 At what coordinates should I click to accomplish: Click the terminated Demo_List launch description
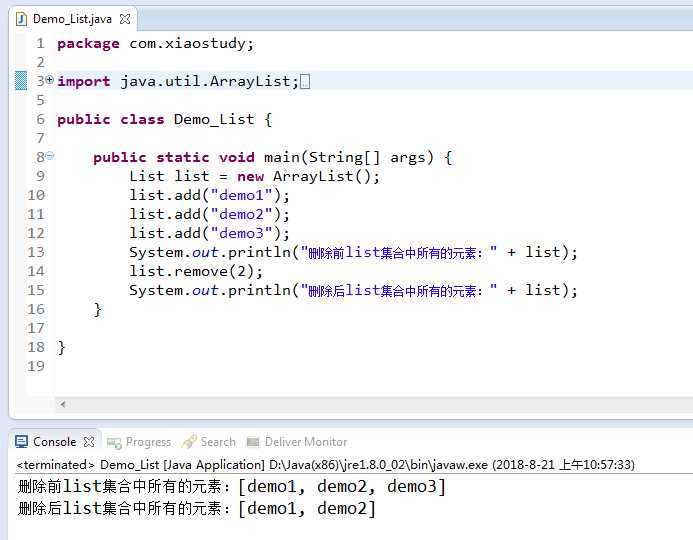(325, 465)
